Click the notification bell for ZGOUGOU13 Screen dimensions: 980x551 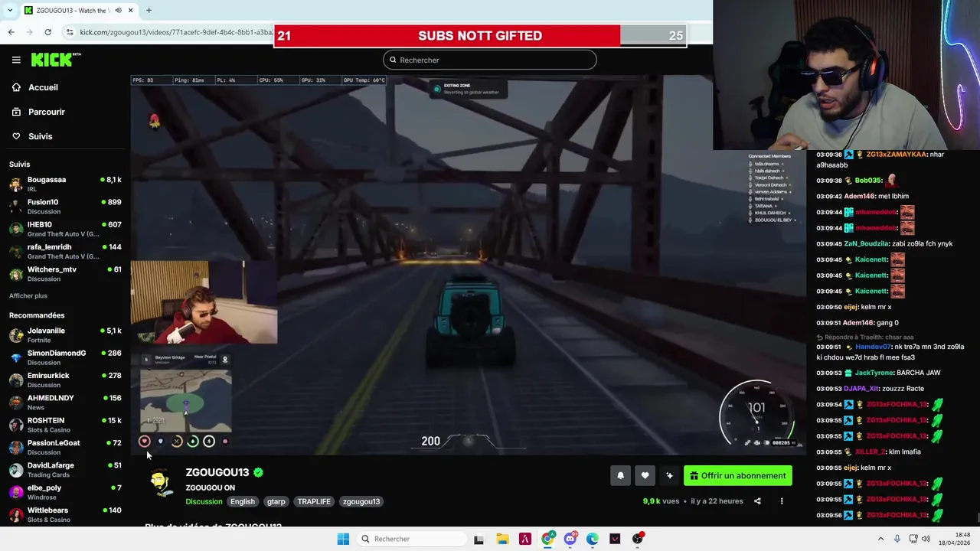pos(620,476)
